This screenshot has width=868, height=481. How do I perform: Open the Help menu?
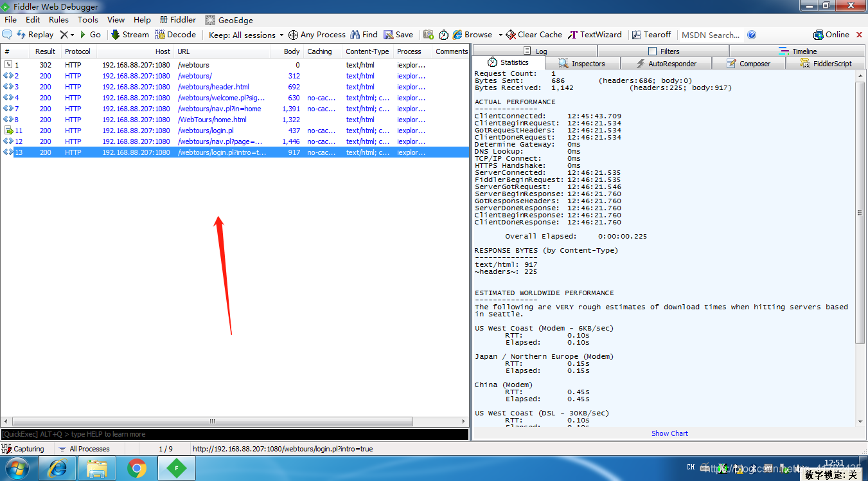click(x=142, y=20)
